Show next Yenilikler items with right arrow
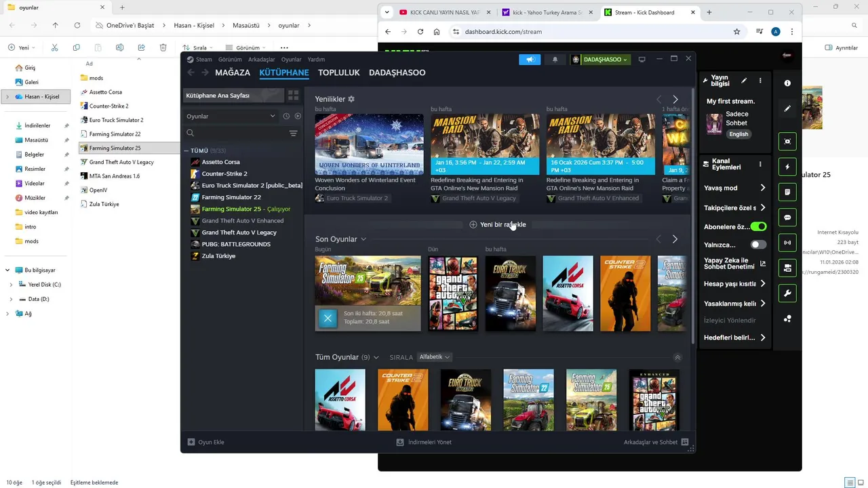This screenshot has height=488, width=868. point(675,100)
